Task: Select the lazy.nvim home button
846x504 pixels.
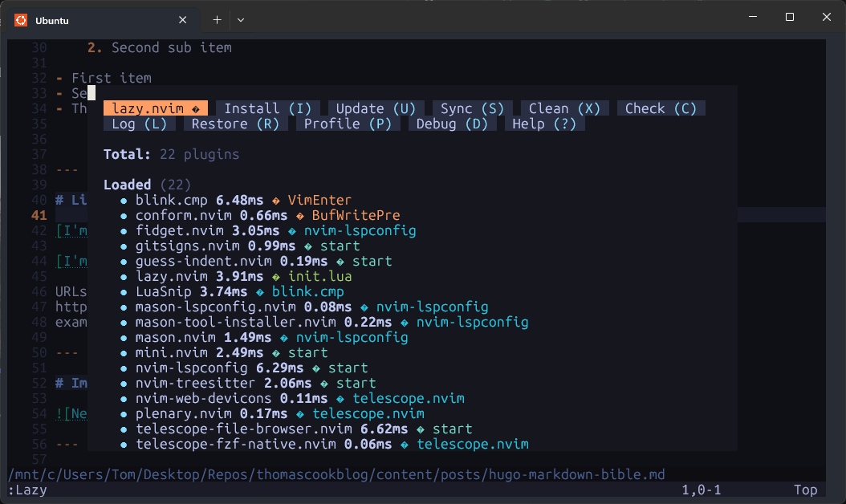Action: 156,108
